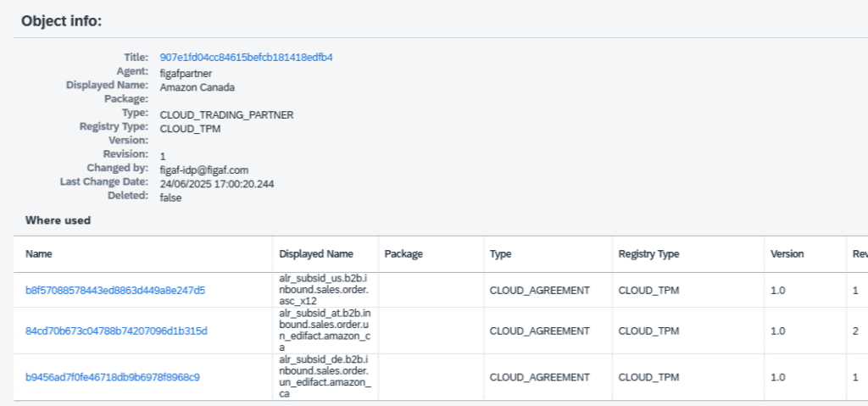The image size is (868, 406).
Task: Click the Displayed Name column header
Action: [316, 254]
